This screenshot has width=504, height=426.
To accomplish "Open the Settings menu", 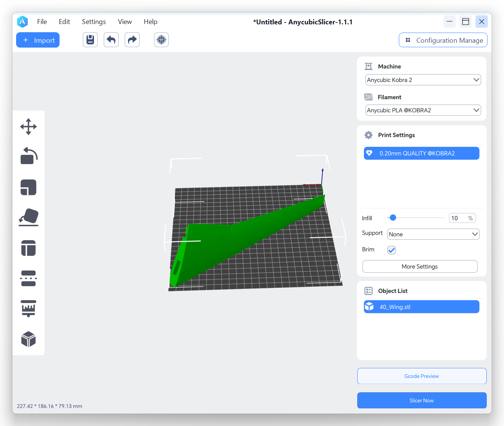I will coord(94,22).
